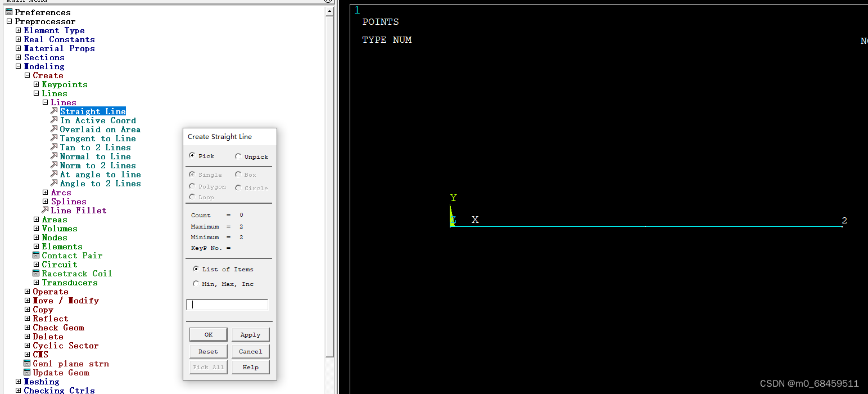The height and width of the screenshot is (394, 868).
Task: Click the Line Fillet arrow icon
Action: pyautogui.click(x=45, y=211)
